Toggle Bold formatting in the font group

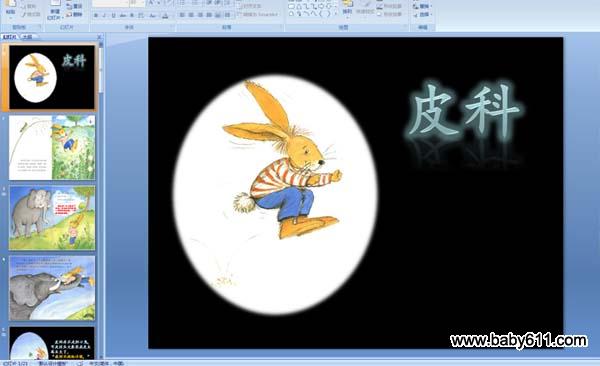[96, 15]
